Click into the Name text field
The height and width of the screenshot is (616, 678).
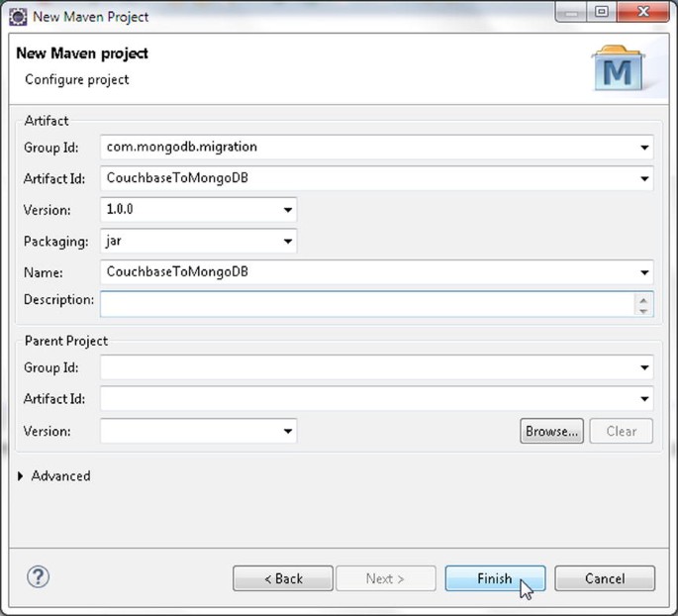click(366, 272)
